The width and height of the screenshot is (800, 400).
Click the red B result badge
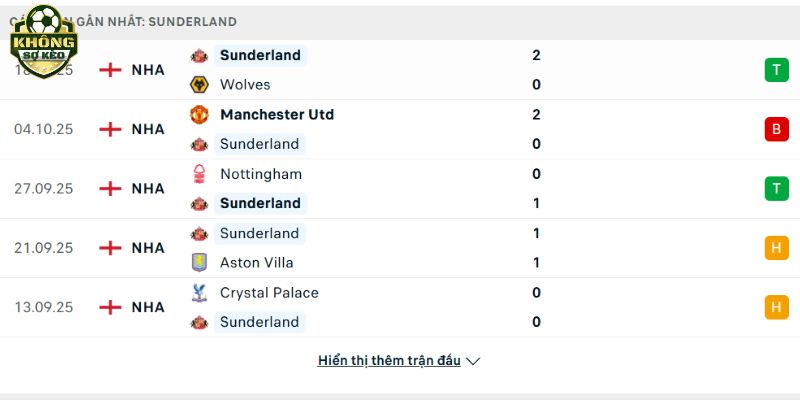click(776, 129)
